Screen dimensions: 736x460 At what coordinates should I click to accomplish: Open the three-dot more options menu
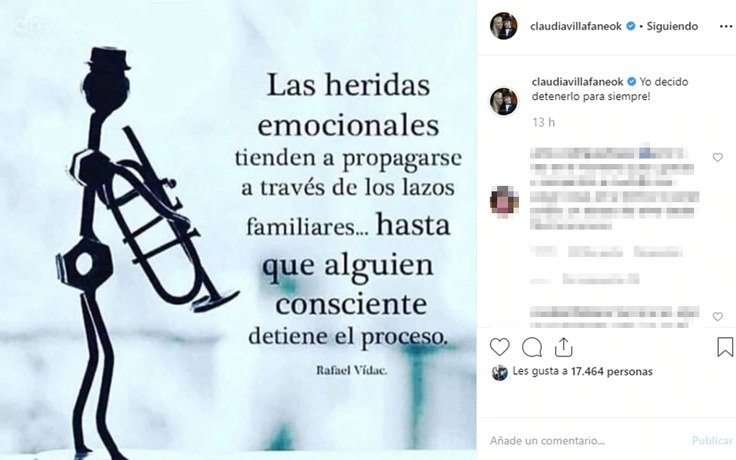coord(726,26)
